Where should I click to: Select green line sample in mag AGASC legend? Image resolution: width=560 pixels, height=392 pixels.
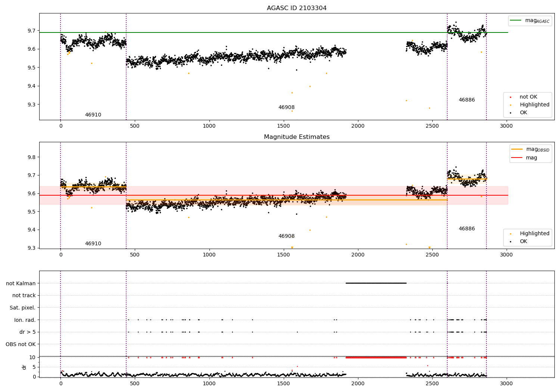[x=516, y=21]
